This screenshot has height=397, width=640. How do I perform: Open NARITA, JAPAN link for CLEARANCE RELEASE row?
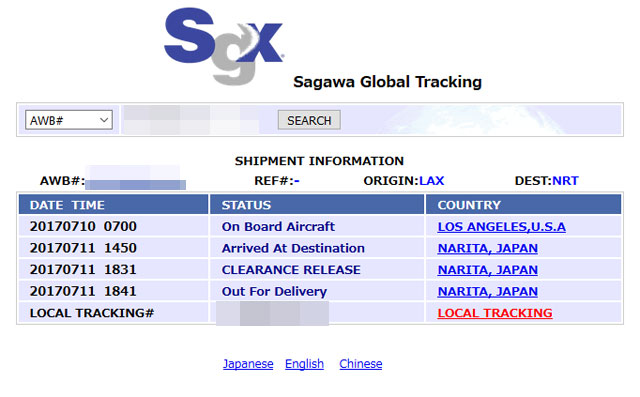pyautogui.click(x=487, y=270)
